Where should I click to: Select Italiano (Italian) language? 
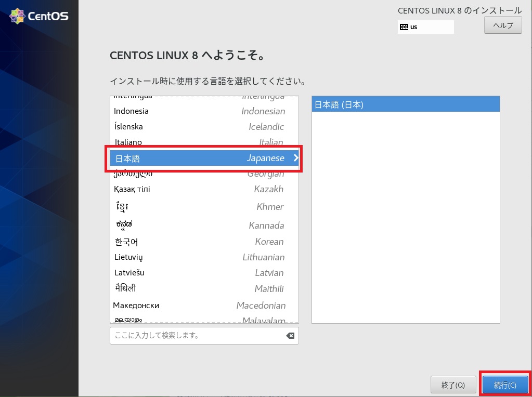[204, 142]
